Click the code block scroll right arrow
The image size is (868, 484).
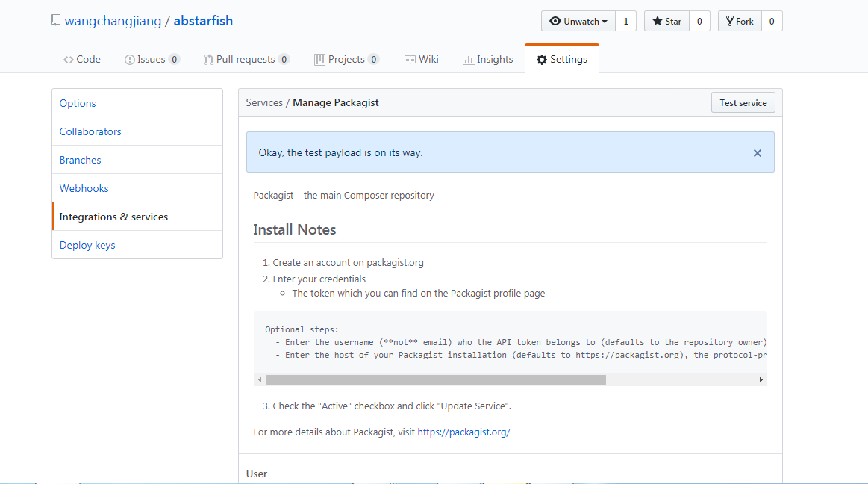761,380
